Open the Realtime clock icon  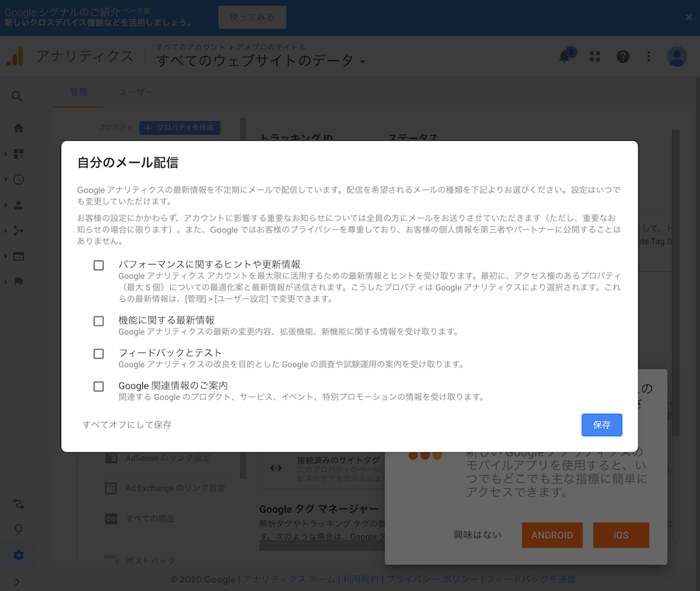pyautogui.click(x=18, y=179)
